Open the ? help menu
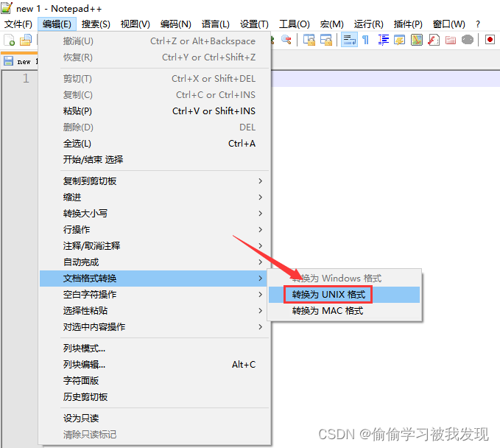 478,24
